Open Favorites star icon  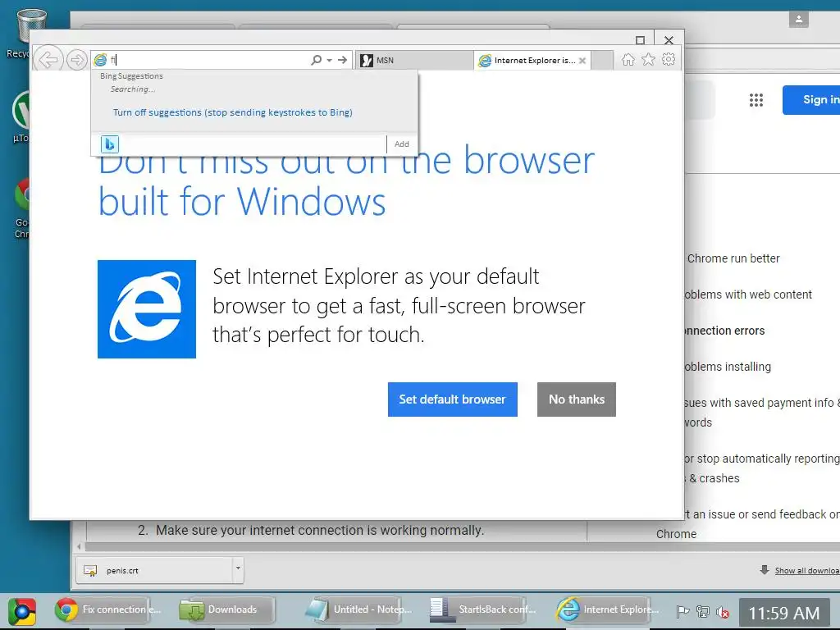(x=648, y=59)
